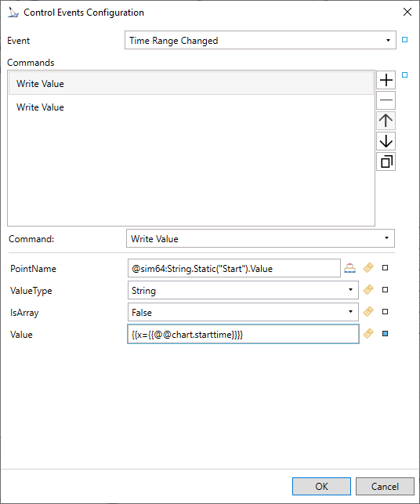
Task: Move selected command down in list
Action: coord(386,141)
